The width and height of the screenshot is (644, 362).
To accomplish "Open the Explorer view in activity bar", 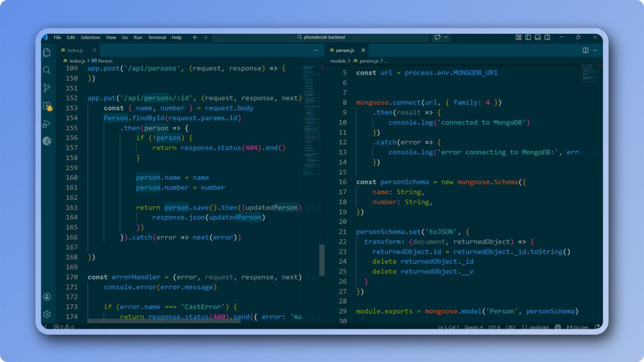I will tap(47, 53).
